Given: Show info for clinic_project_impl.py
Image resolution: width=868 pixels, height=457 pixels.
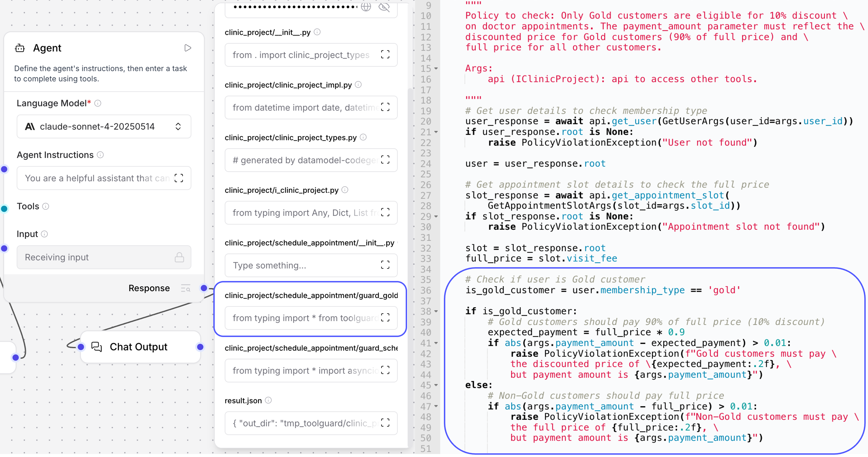Looking at the screenshot, I should 358,85.
